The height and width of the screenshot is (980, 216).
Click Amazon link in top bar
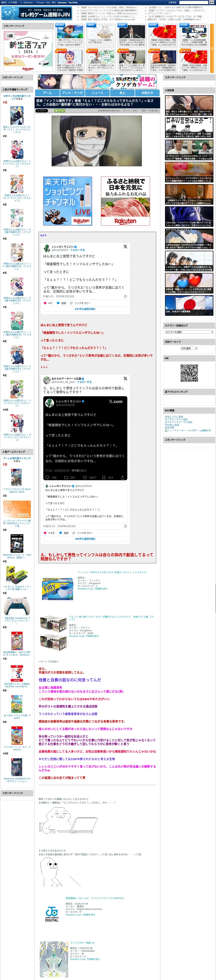(62, 2)
